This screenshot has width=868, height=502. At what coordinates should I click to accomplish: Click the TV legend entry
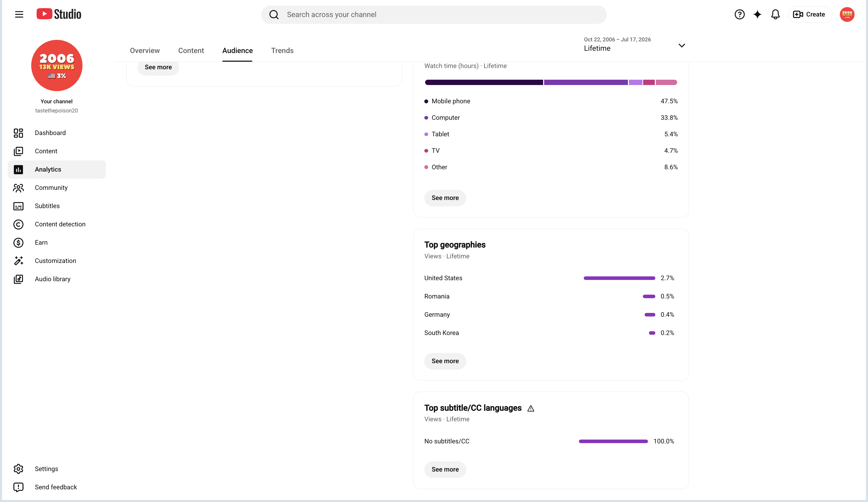551,151
